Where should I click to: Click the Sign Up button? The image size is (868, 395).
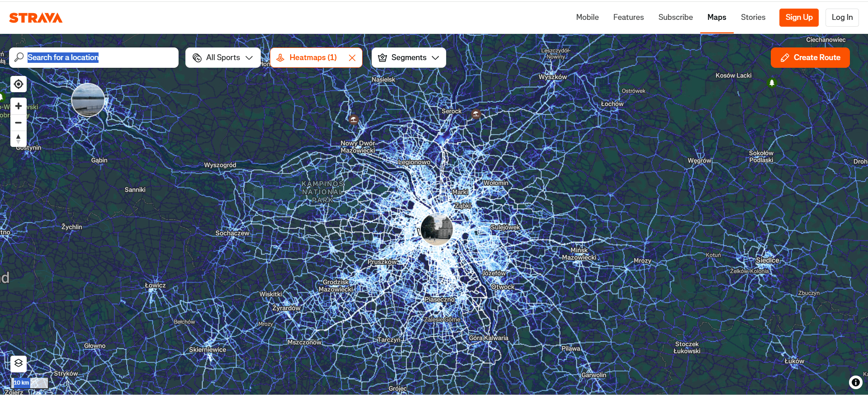click(799, 17)
